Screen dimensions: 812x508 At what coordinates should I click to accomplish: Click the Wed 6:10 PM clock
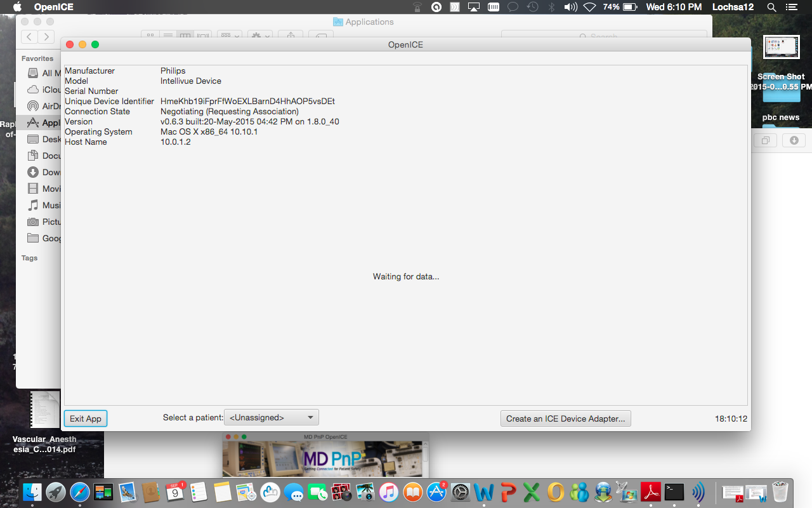(674, 7)
